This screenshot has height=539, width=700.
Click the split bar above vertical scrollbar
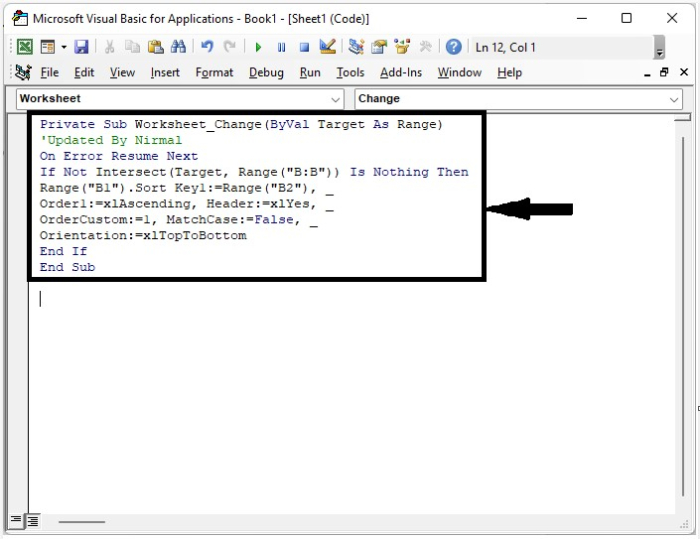tap(683, 117)
